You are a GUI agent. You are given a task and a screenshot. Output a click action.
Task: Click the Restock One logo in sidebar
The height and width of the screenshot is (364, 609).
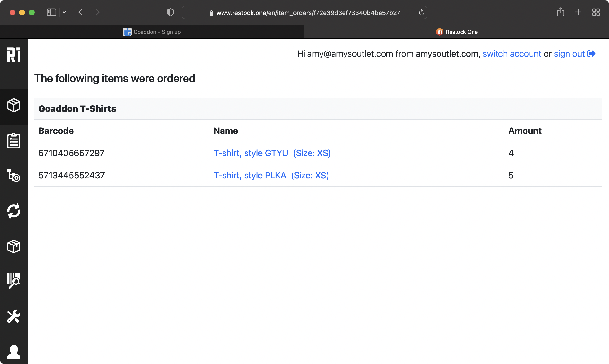(14, 54)
